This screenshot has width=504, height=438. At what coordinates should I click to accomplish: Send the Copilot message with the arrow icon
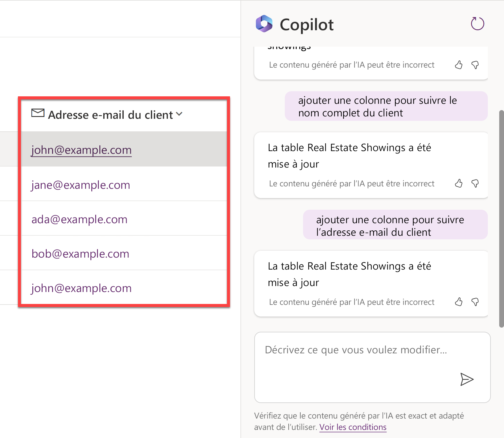tap(467, 379)
